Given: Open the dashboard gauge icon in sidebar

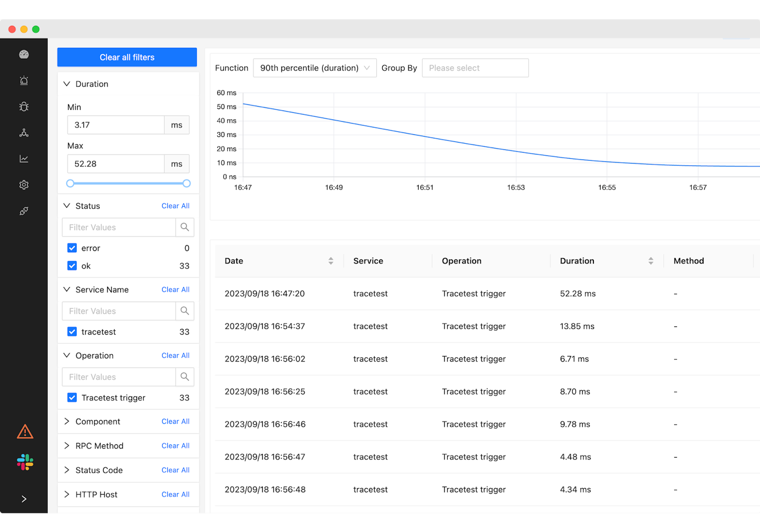Looking at the screenshot, I should point(24,54).
